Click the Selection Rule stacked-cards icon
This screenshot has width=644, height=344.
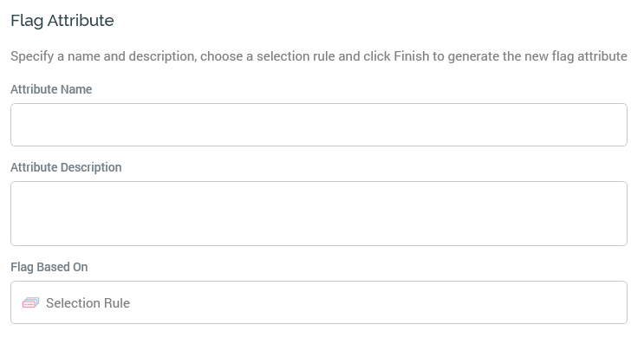[31, 303]
